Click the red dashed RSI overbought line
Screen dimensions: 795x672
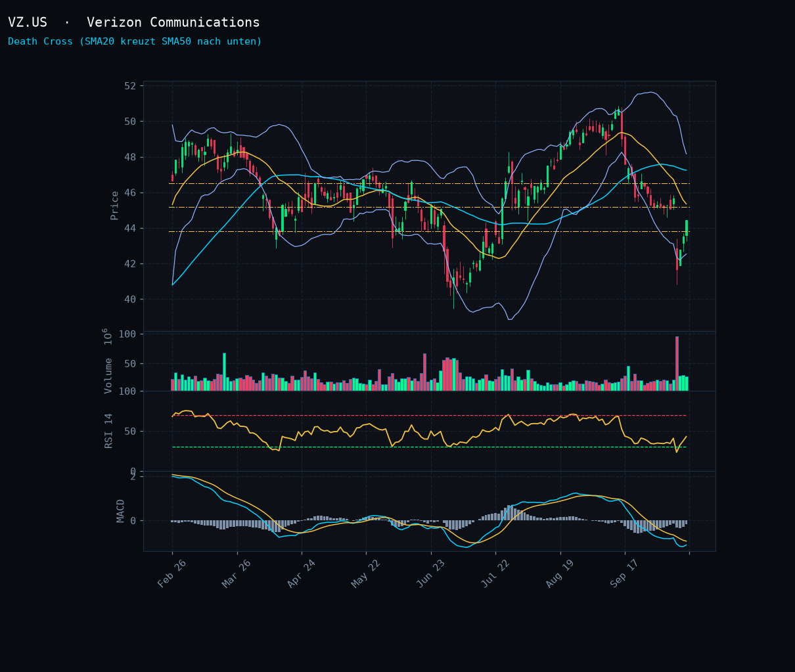pyautogui.click(x=429, y=415)
